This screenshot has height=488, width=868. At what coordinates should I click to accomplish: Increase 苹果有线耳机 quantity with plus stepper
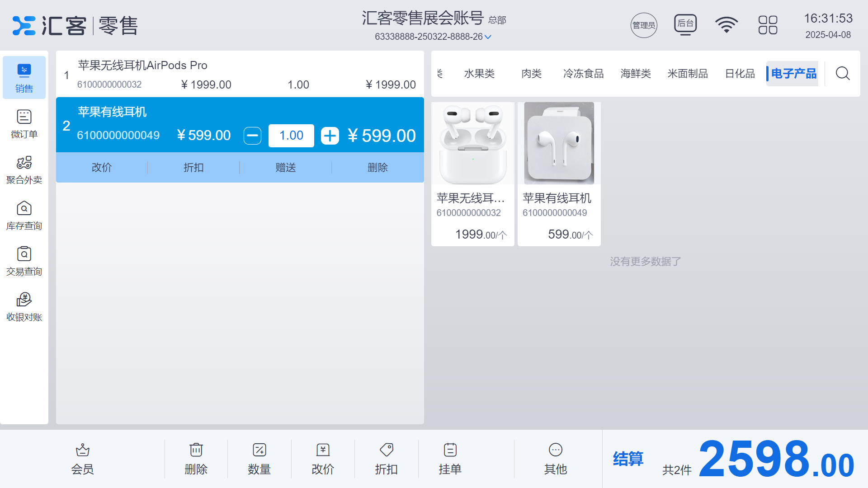coord(330,136)
